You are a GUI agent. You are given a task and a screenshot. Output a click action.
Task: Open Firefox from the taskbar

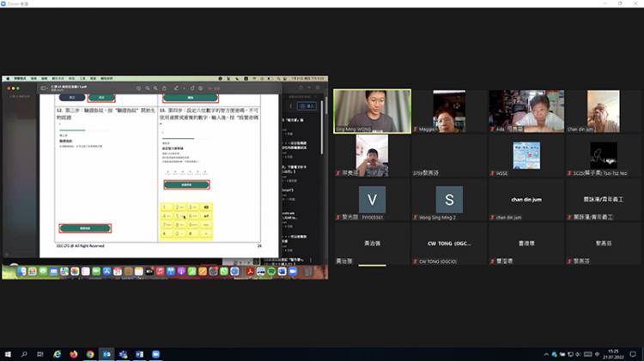[x=74, y=353]
